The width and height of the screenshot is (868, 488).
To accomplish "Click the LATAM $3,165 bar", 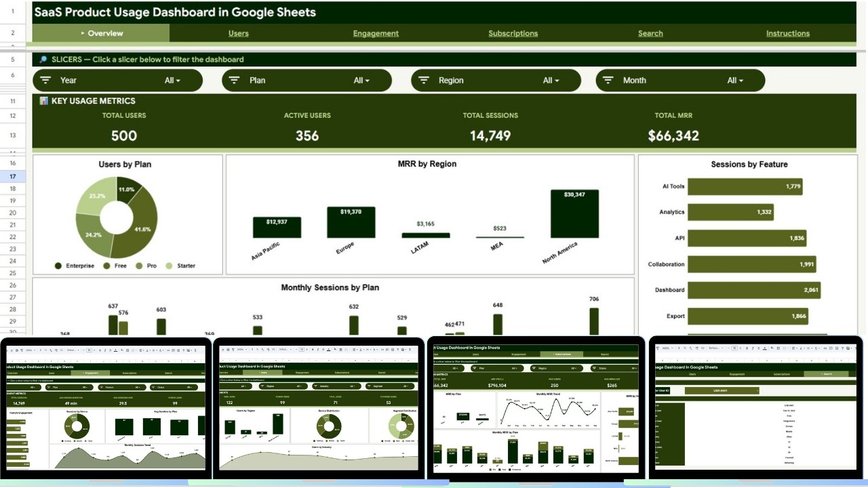I will tap(426, 235).
